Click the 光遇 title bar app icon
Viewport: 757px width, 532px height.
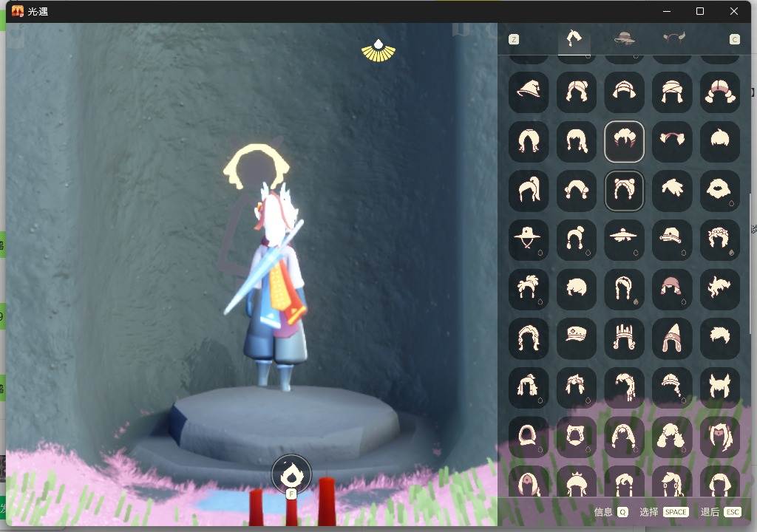click(18, 11)
